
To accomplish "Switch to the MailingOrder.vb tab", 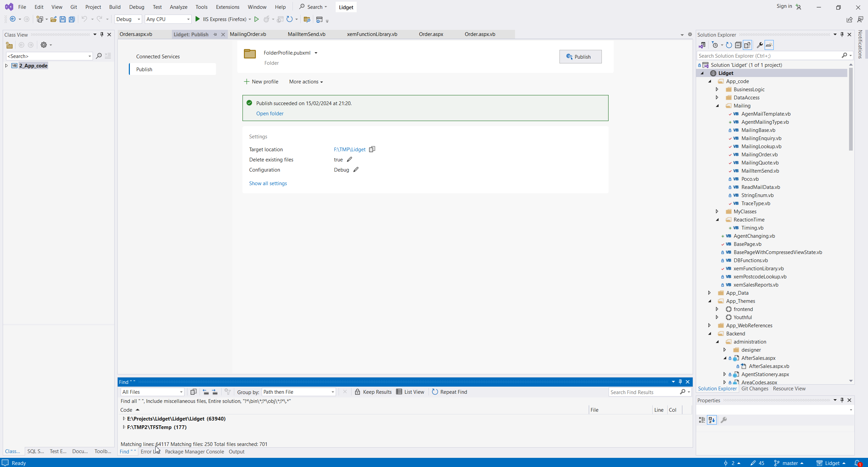I will 248,34.
